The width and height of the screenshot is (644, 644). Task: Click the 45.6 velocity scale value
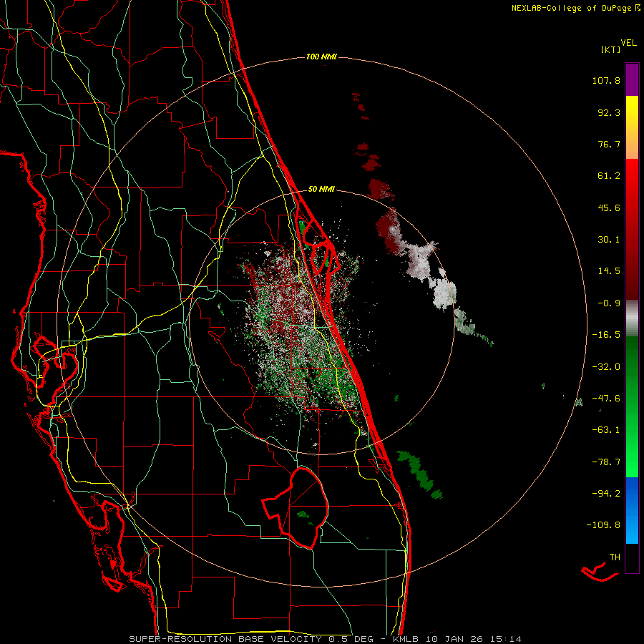(x=609, y=208)
